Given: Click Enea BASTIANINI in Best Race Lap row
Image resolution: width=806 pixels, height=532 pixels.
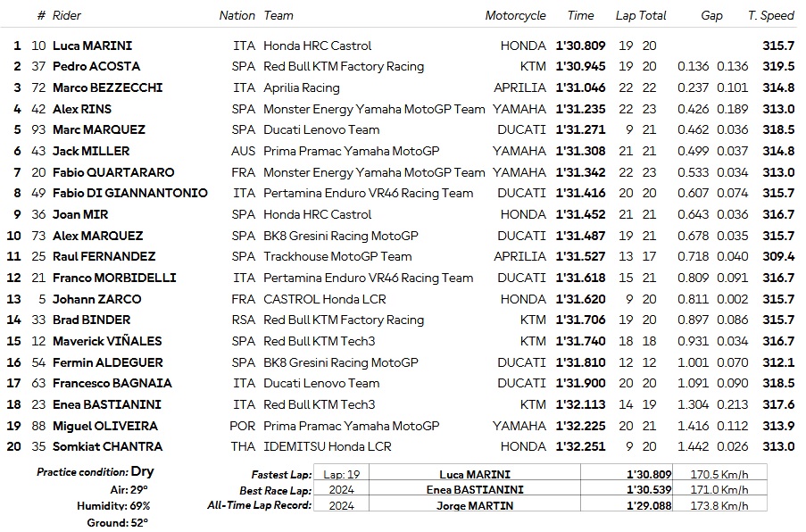Looking at the screenshot, I should point(475,489).
